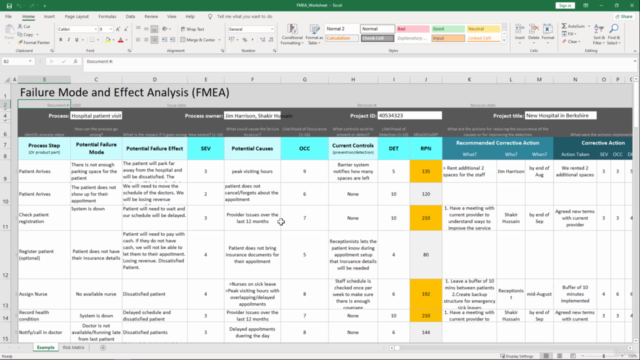Apply the yellow Fill Color bucket
The height and width of the screenshot is (360, 640).
[x=107, y=40]
